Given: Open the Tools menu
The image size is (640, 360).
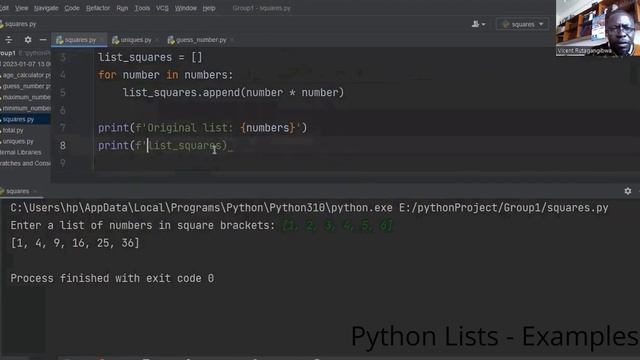Looking at the screenshot, I should (x=142, y=8).
